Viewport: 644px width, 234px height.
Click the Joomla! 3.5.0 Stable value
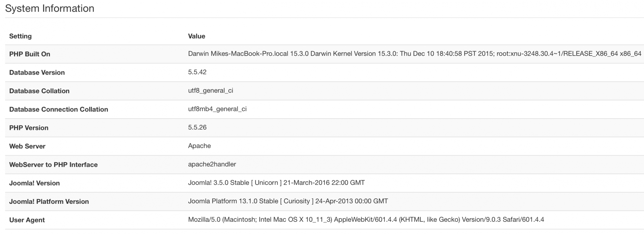click(x=276, y=183)
